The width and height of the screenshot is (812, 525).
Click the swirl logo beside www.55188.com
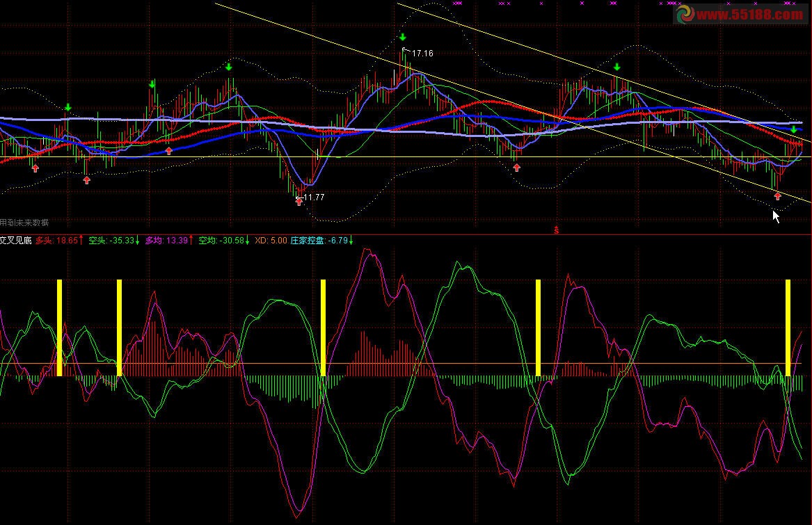[x=685, y=14]
